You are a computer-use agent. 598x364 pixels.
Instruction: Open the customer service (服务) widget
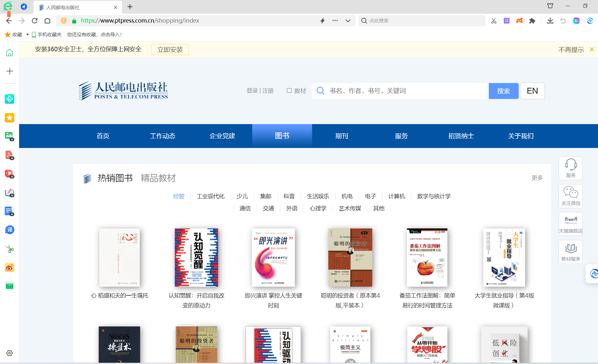point(571,168)
